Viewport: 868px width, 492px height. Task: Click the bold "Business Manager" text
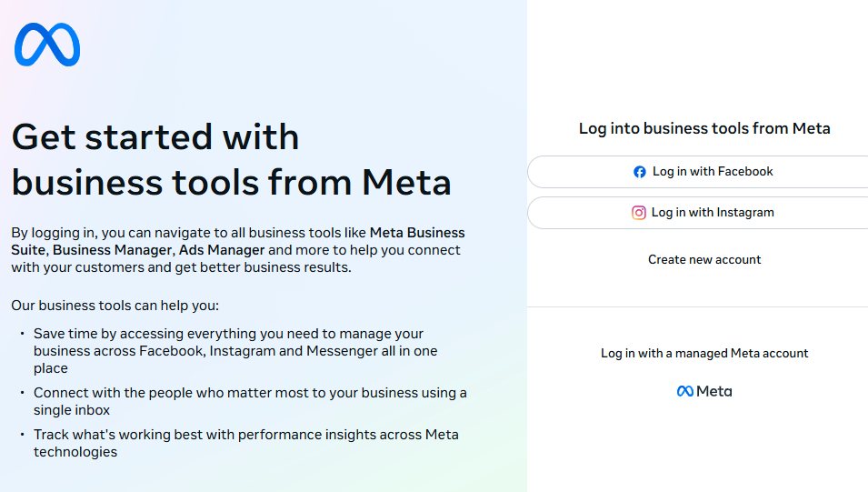coord(115,250)
